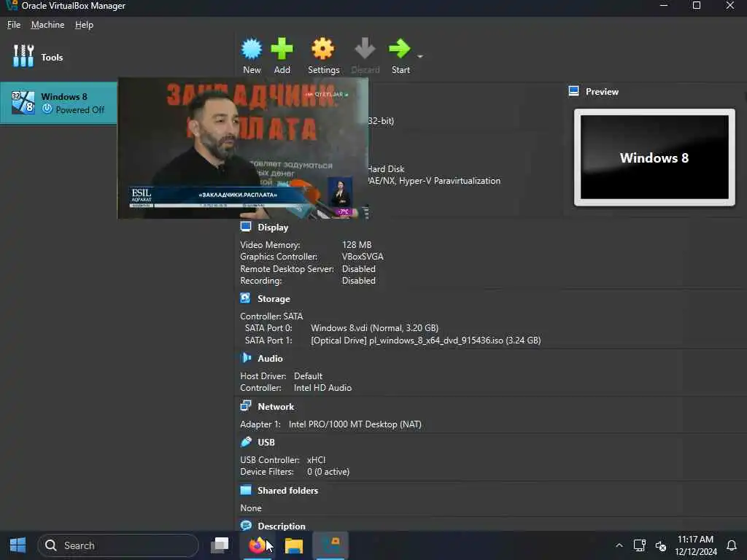Image resolution: width=747 pixels, height=560 pixels.
Task: Click the network display tray icon
Action: pos(639,545)
